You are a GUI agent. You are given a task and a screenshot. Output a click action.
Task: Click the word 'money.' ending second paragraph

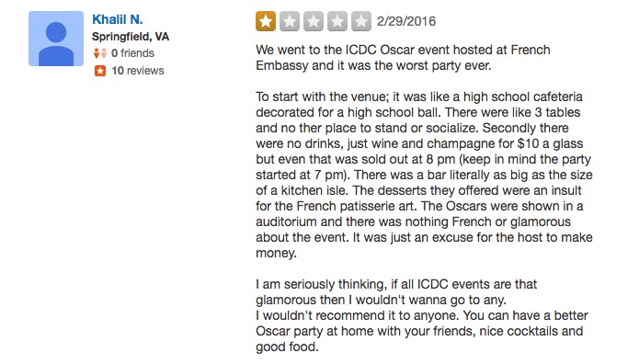pos(277,253)
